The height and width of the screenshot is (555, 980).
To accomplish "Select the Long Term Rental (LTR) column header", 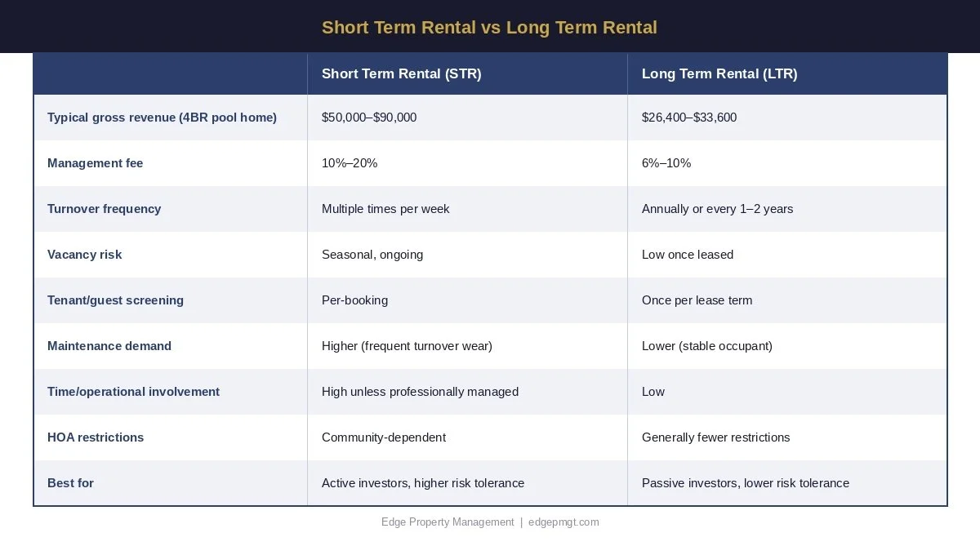I will [x=787, y=73].
